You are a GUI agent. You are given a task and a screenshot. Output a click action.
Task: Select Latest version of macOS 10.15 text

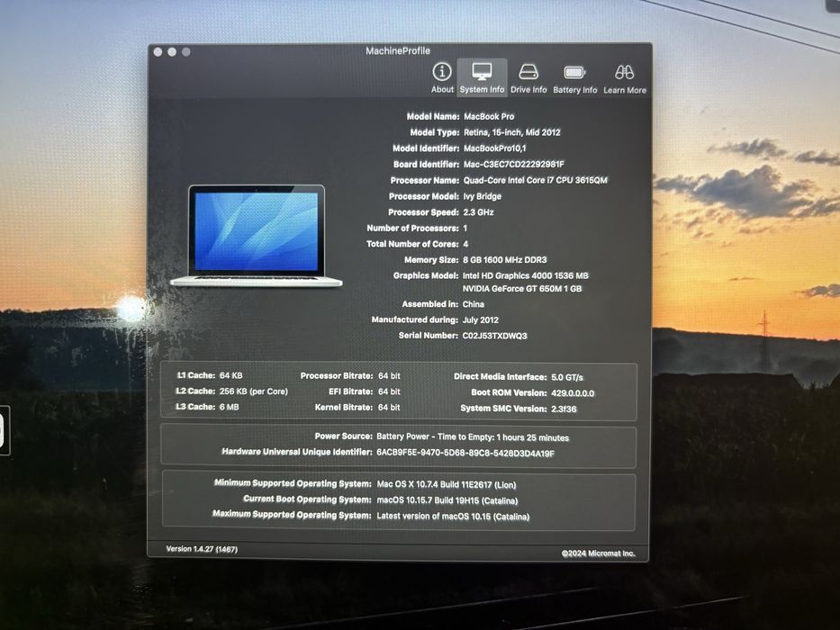[x=453, y=517]
